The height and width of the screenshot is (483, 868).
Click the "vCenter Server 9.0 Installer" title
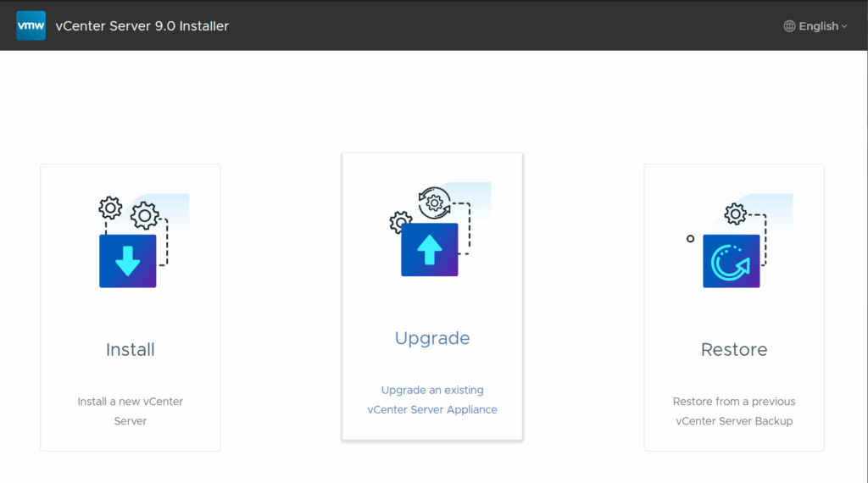(x=142, y=26)
